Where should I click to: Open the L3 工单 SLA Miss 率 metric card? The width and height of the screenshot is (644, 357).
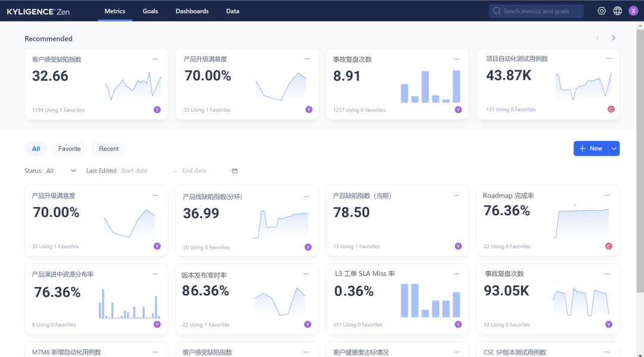[397, 299]
